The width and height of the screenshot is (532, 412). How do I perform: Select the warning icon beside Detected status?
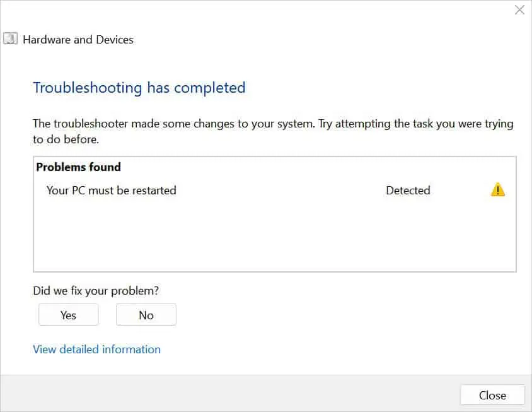(497, 190)
